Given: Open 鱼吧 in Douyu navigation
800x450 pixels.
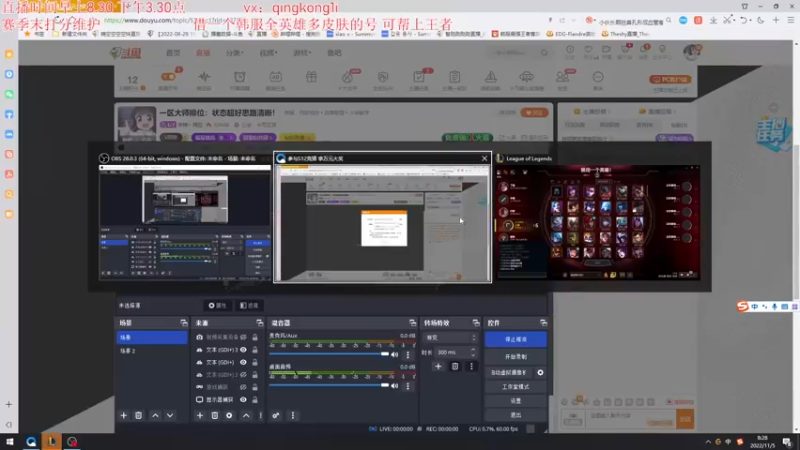Looking at the screenshot, I should pos(334,53).
